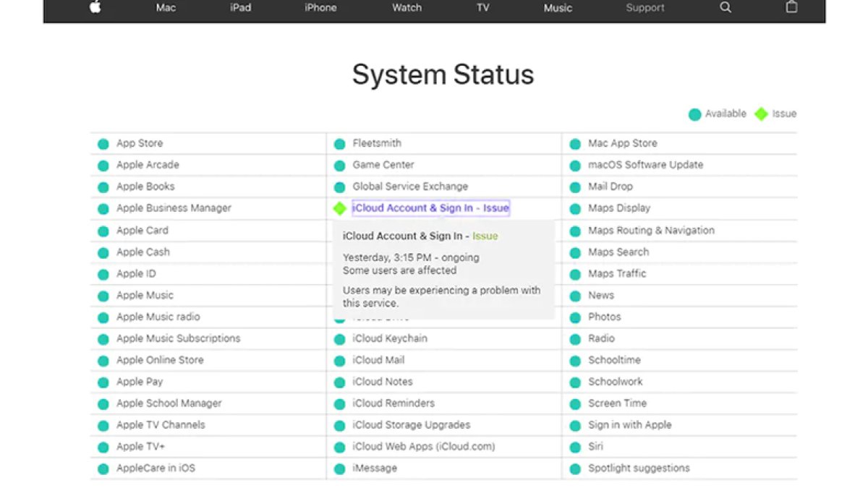Select the iCloud Notes text
The width and height of the screenshot is (868, 488).
click(x=383, y=382)
